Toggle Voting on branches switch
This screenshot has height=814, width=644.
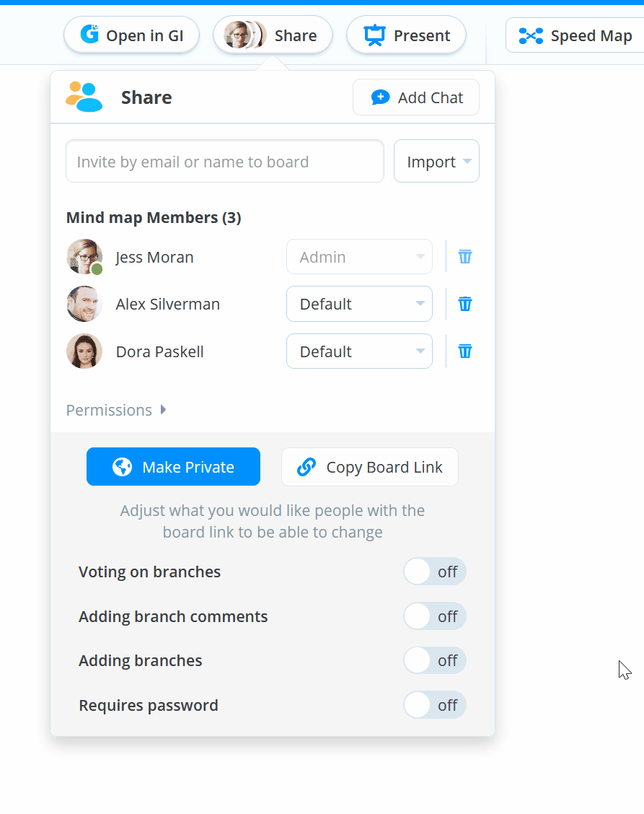pos(435,572)
